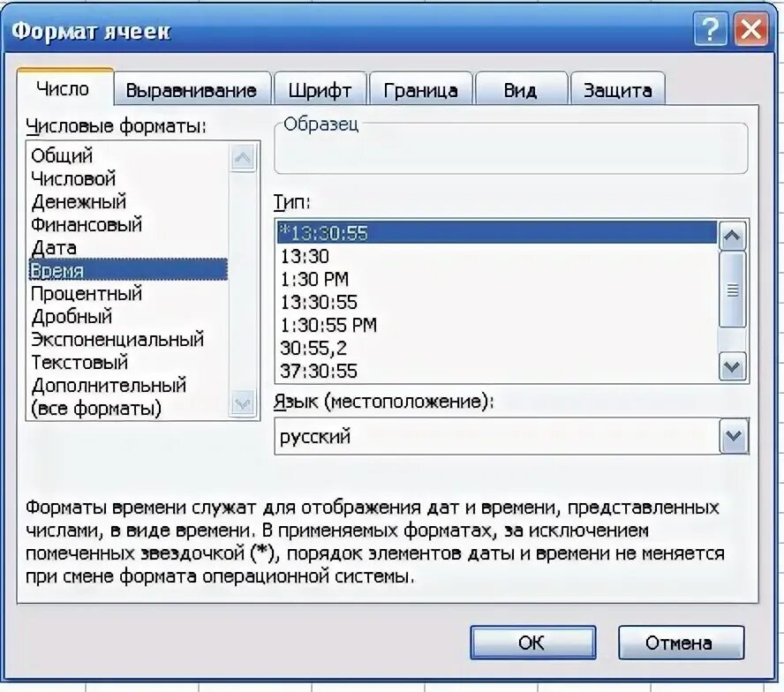Choose the Финансовый format
Image resolution: width=784 pixels, height=692 pixels.
pyautogui.click(x=128, y=224)
